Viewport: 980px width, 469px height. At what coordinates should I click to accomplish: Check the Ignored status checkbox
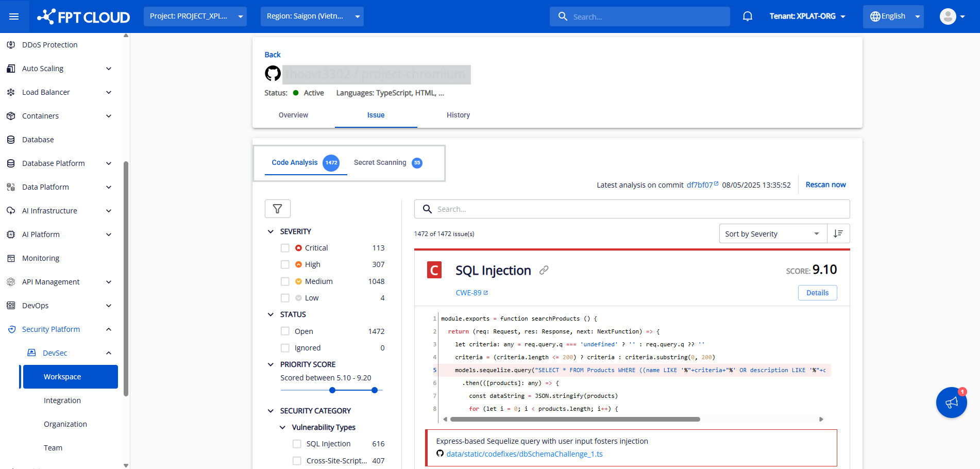[x=285, y=348]
